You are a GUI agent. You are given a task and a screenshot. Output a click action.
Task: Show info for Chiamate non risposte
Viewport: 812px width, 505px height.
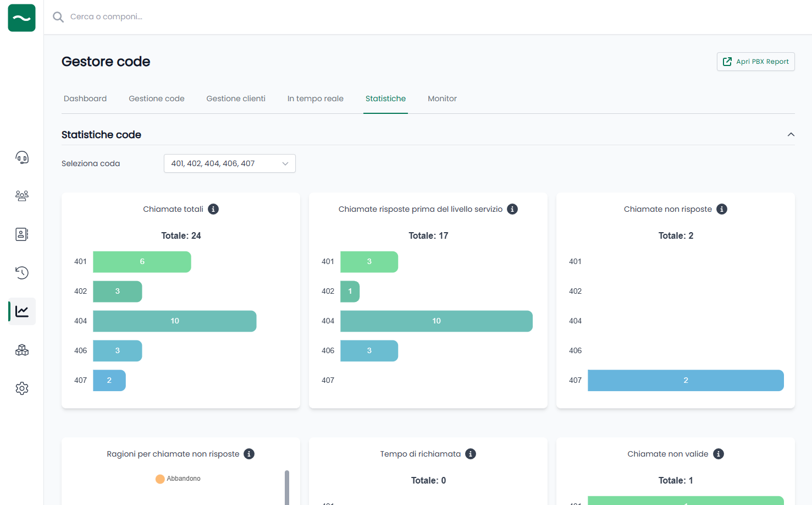tap(722, 209)
